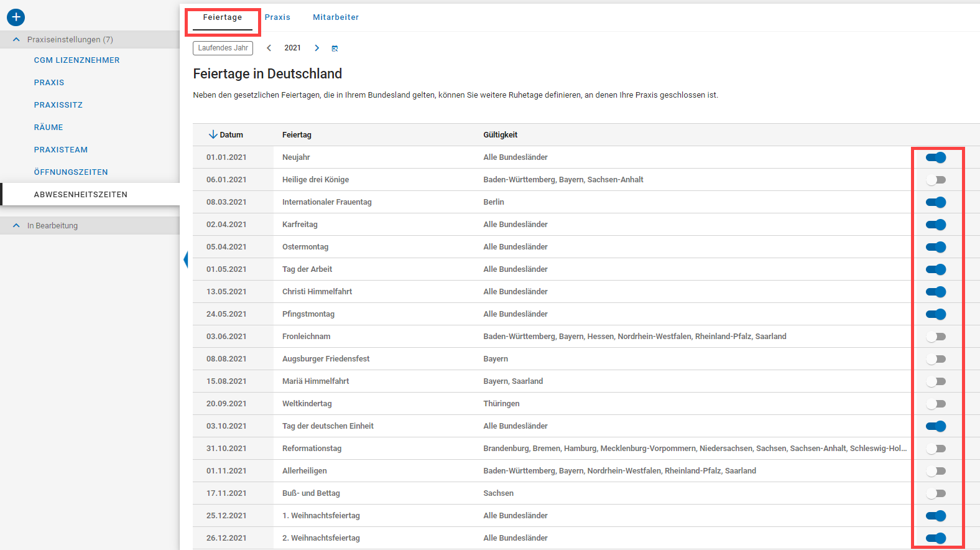Image resolution: width=980 pixels, height=550 pixels.
Task: Go to previous year arrow
Action: click(x=269, y=48)
